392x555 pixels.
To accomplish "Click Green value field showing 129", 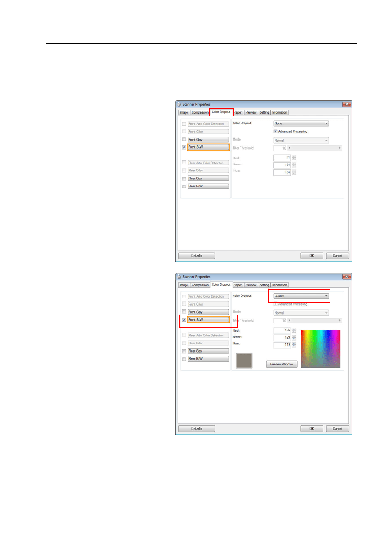I will [x=282, y=338].
